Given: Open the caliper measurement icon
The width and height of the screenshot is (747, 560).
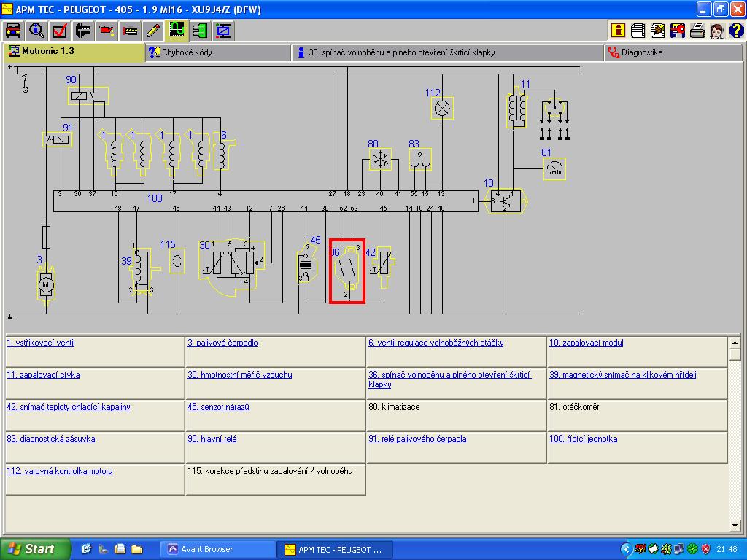Looking at the screenshot, I should [x=83, y=31].
